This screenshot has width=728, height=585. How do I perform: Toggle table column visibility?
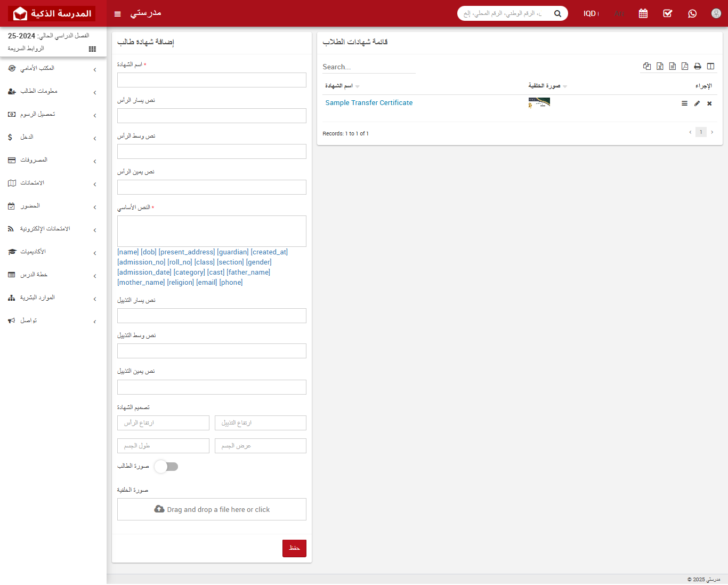[x=710, y=66]
